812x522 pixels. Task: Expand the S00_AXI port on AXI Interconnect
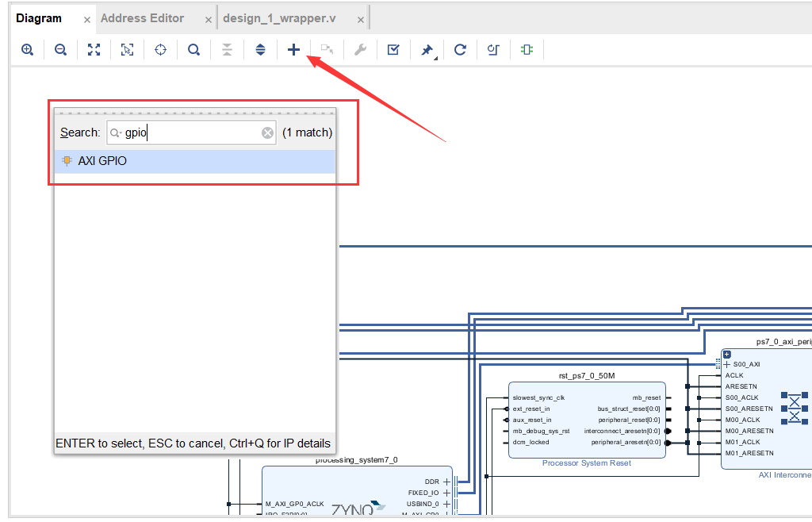[x=727, y=365]
